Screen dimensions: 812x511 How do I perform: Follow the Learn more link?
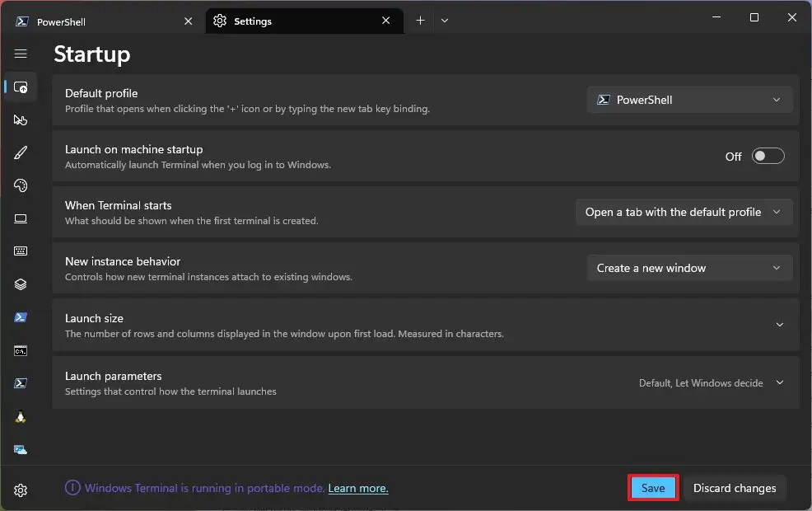click(358, 488)
